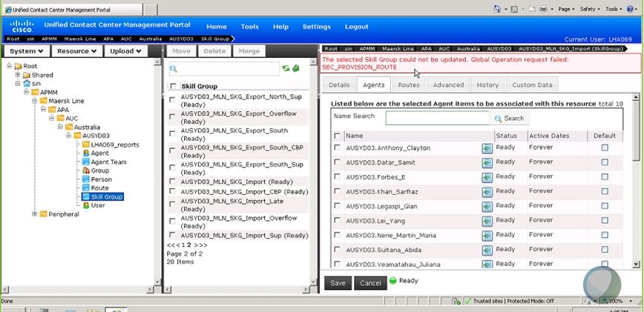Viewport: 644px width, 312px height.
Task: Click scroll down arrow of agents list
Action: tap(636, 265)
